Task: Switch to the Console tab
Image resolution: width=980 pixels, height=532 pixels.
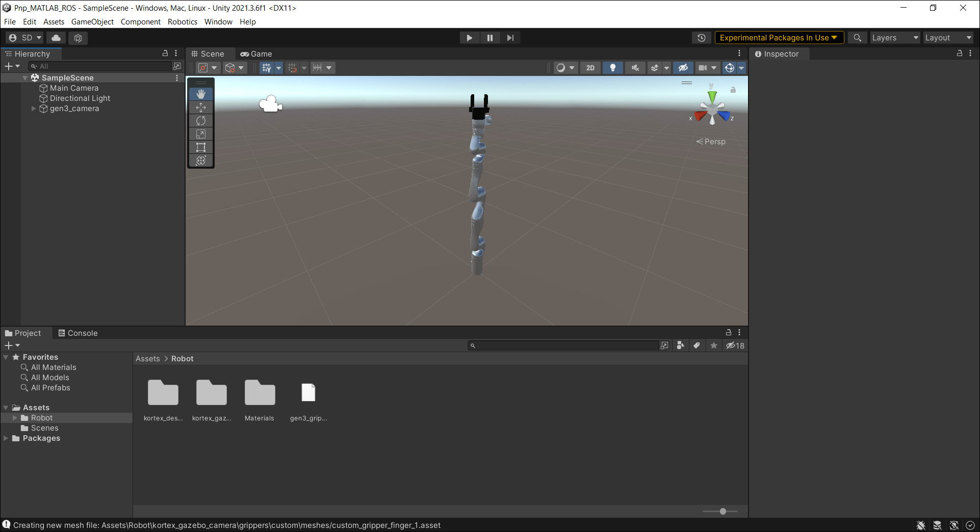Action: tap(78, 333)
